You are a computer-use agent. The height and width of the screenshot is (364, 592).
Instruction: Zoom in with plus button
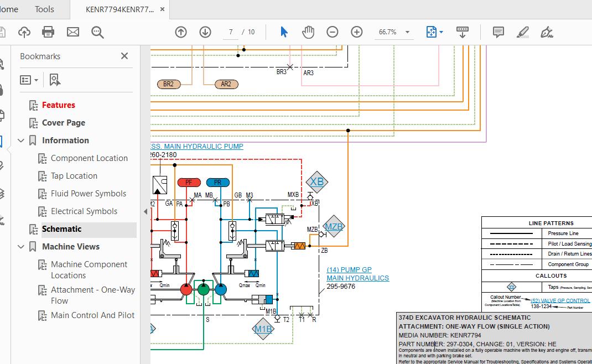coord(356,32)
